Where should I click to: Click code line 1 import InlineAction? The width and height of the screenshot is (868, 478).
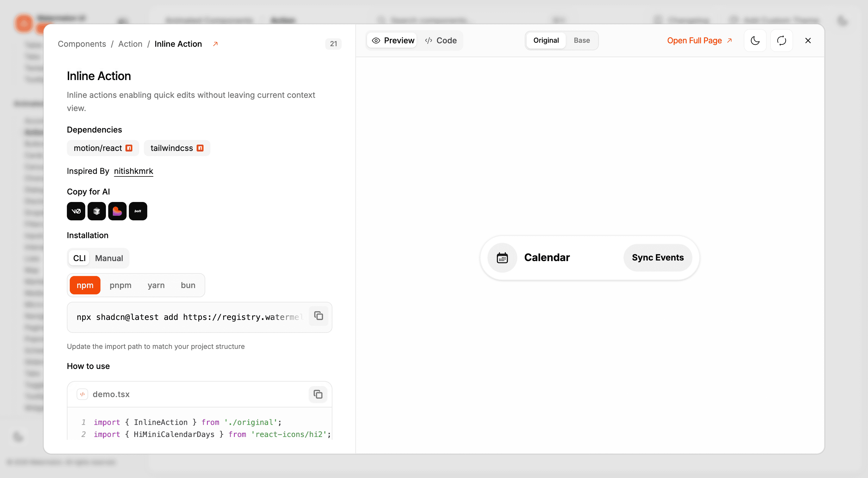point(187,422)
